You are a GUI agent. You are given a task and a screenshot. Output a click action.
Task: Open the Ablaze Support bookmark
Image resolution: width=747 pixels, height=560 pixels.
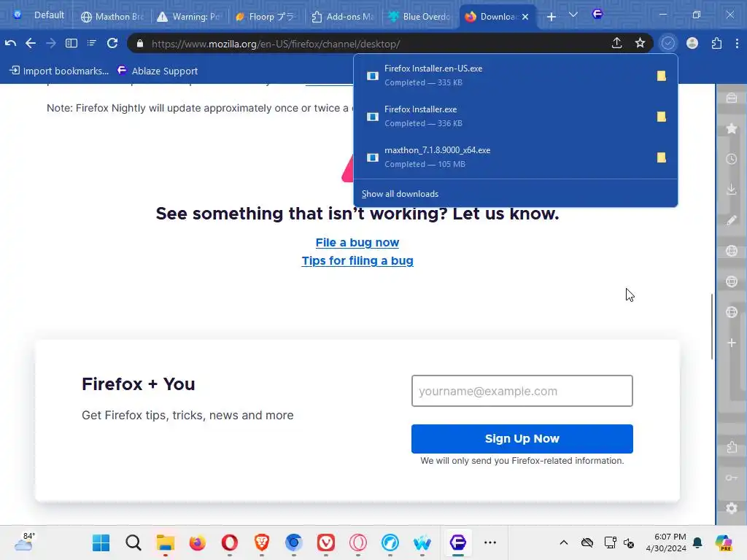pos(158,71)
